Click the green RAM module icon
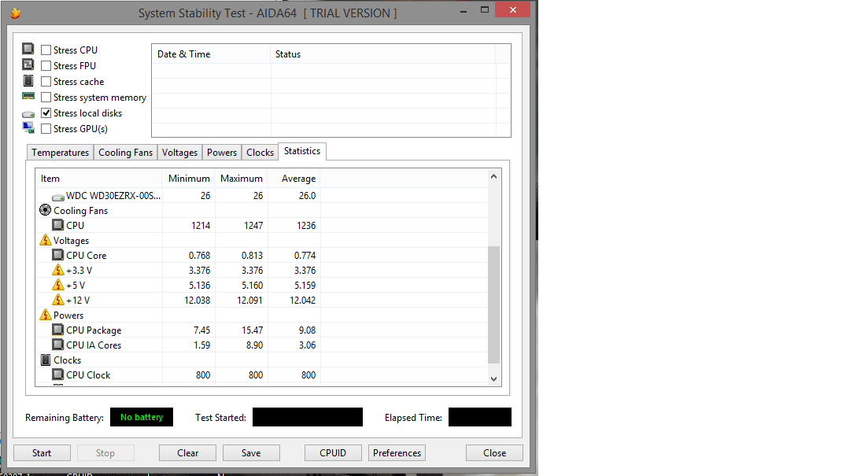 [28, 96]
